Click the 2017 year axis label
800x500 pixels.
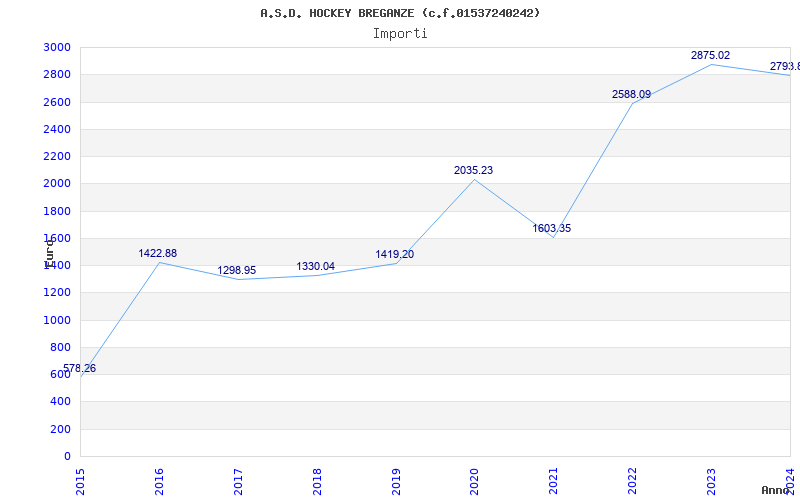pos(238,481)
